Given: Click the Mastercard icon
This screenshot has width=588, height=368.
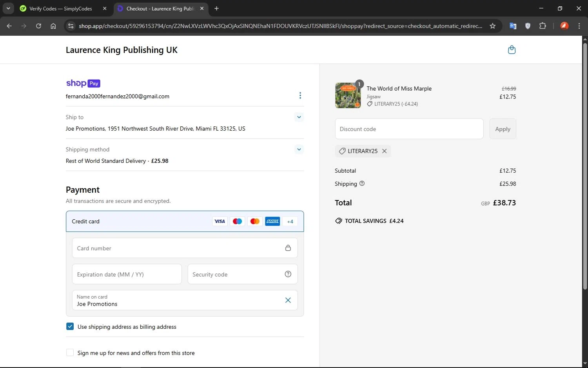Looking at the screenshot, I should [x=255, y=221].
